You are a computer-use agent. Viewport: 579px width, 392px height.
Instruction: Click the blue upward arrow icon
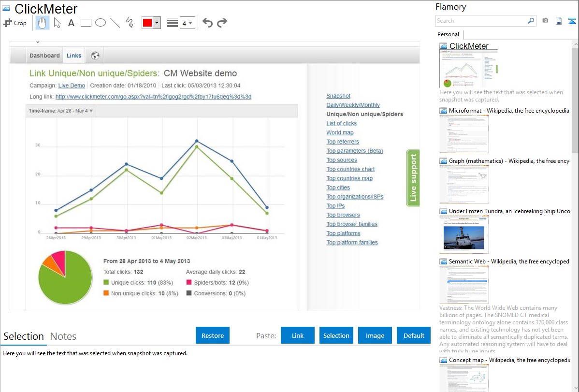coord(572,21)
